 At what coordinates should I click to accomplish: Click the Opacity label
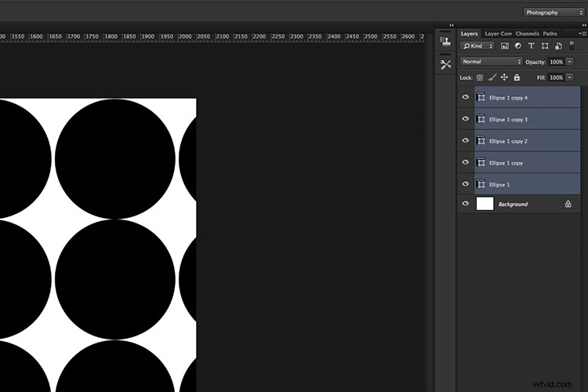(535, 62)
